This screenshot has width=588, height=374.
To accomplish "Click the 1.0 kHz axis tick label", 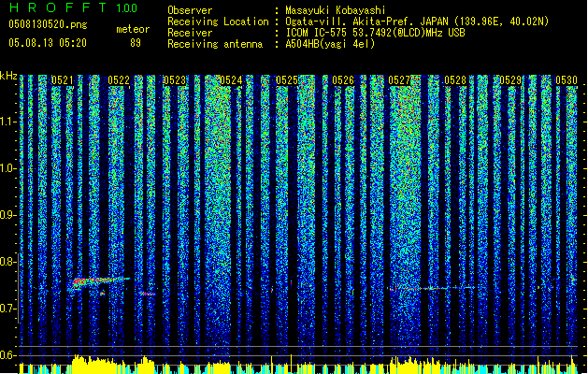I will (8, 168).
